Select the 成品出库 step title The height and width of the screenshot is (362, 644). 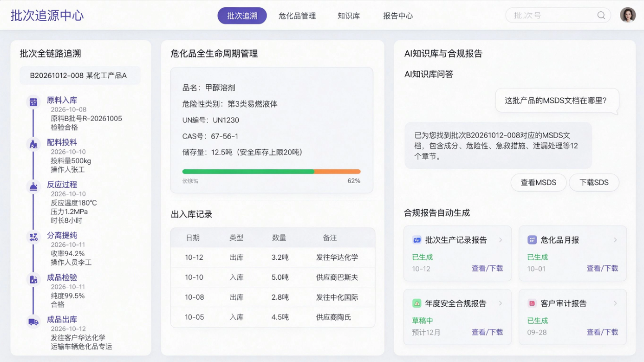point(62,320)
